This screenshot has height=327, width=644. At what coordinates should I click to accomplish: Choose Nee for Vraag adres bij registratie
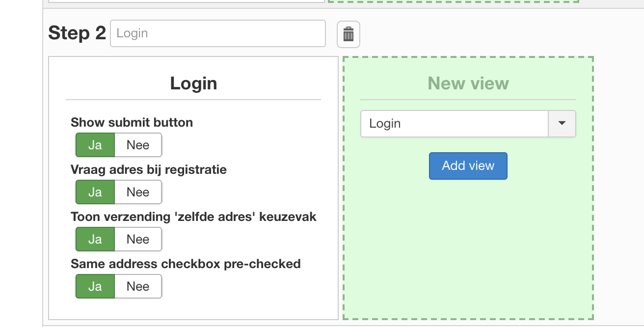[138, 192]
